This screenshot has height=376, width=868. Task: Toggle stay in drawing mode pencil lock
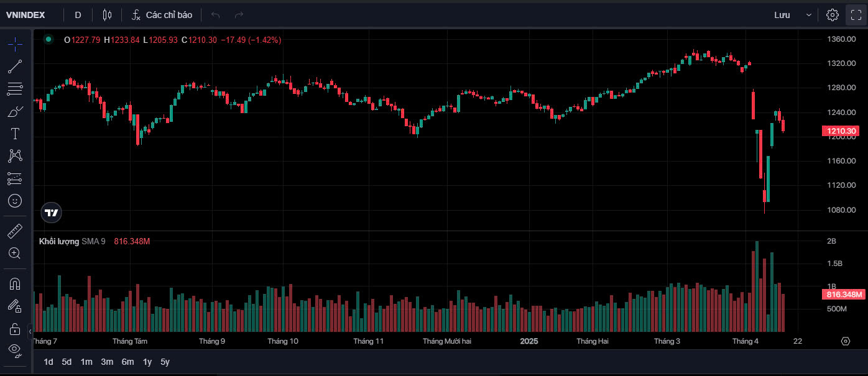(x=15, y=306)
